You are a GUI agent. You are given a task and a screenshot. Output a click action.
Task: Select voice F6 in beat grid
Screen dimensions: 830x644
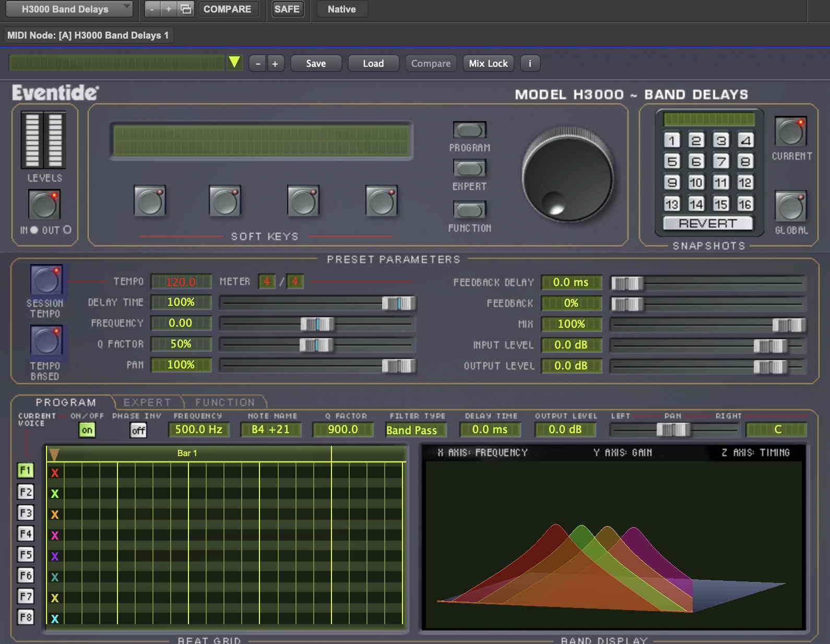point(26,575)
